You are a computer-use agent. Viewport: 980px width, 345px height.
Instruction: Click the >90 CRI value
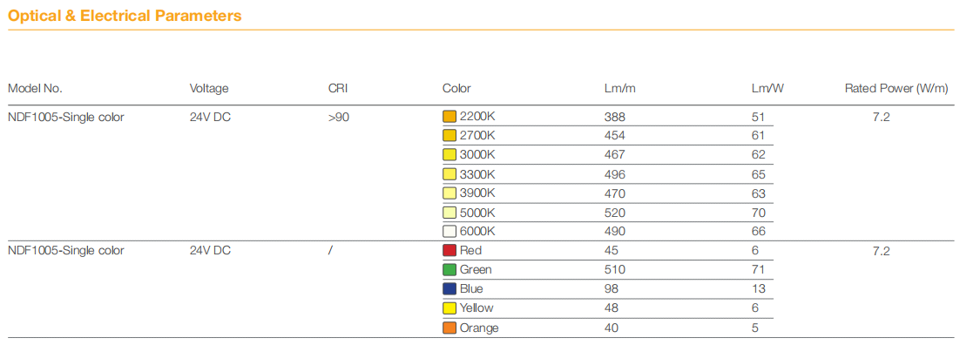click(339, 117)
